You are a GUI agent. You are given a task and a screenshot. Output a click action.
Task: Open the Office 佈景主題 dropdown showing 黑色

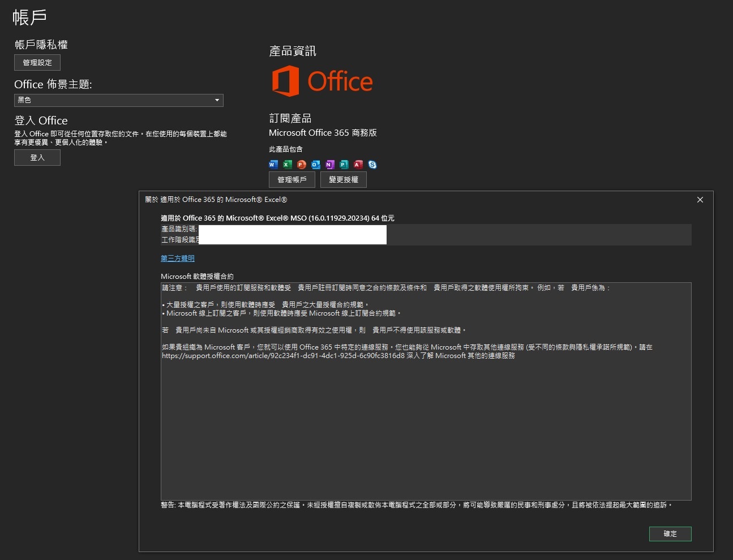tap(119, 100)
